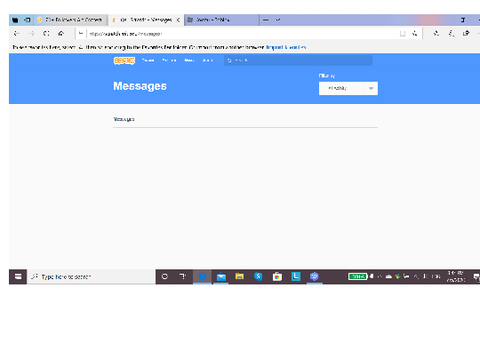Toggle Reading view icon in address bar
480x360 pixels.
point(402,33)
